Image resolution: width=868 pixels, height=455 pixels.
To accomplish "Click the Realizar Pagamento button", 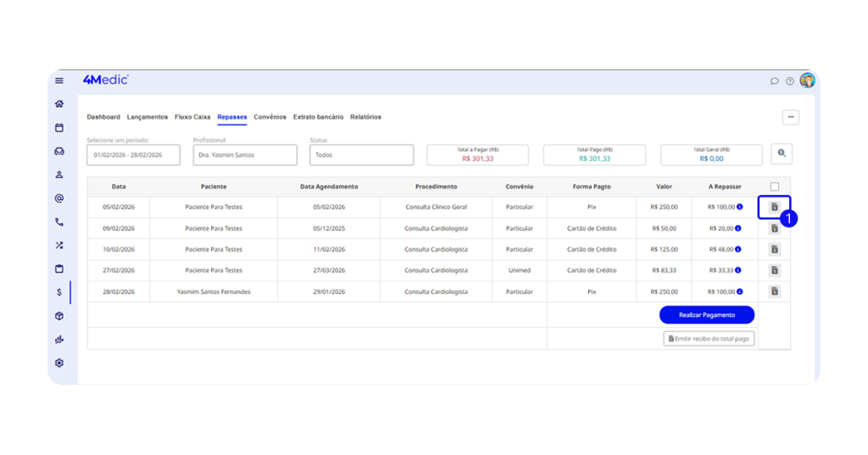I will coord(706,314).
